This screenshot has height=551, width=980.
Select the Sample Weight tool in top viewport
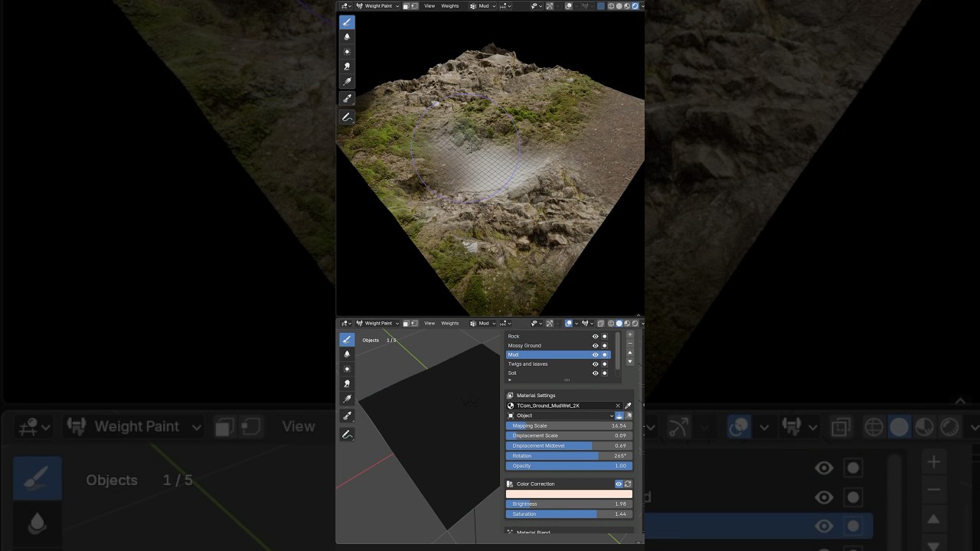point(347,99)
